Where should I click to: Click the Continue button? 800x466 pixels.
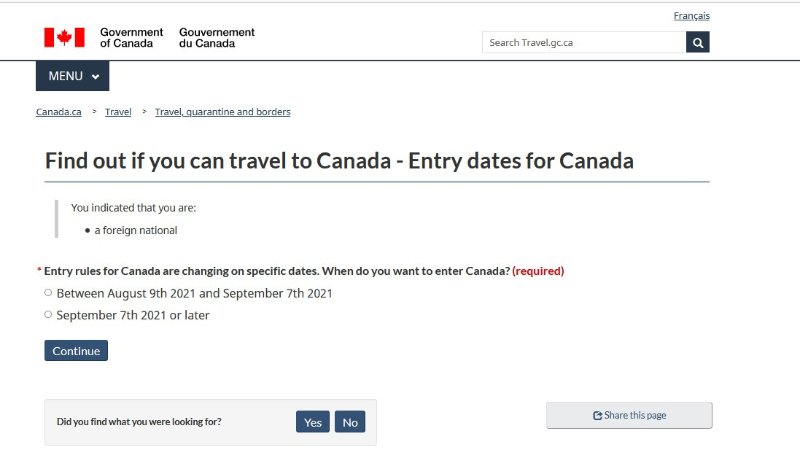point(76,351)
